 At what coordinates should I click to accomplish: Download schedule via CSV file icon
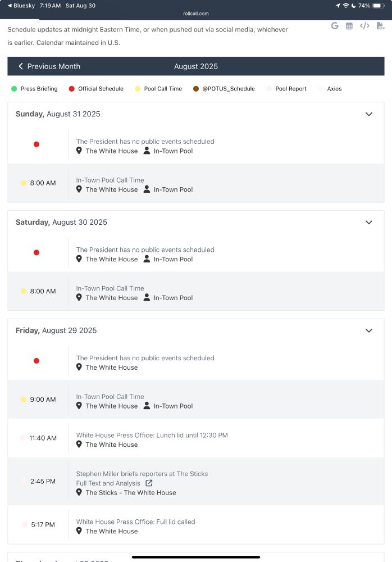pyautogui.click(x=380, y=26)
